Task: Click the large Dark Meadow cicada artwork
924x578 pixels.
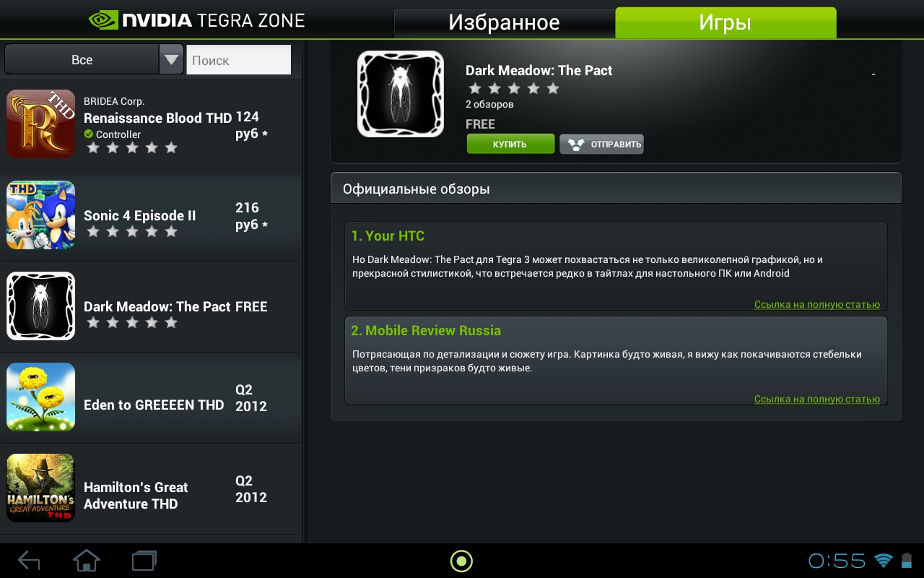Action: coord(401,94)
